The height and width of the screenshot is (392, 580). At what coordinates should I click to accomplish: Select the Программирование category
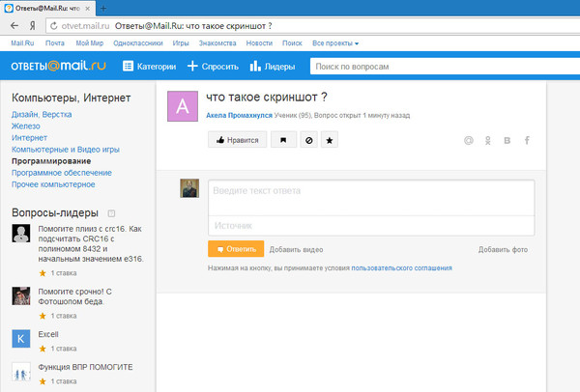[51, 161]
